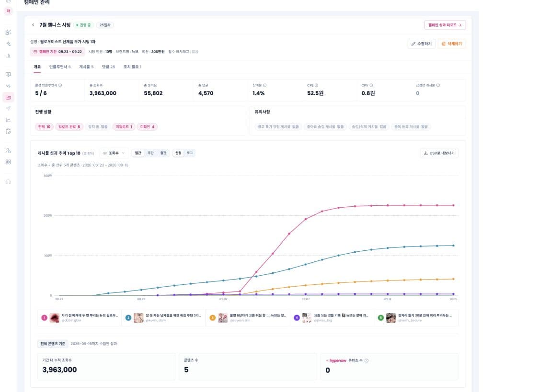Filter progress by 업로드 완료 5 chip

pos(69,127)
